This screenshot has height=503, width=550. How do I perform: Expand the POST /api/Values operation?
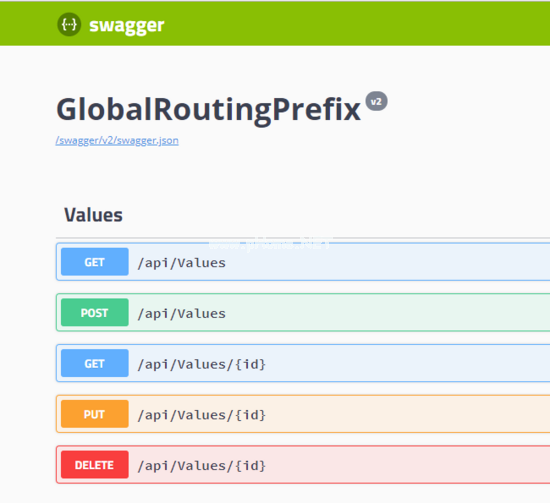[x=303, y=312]
